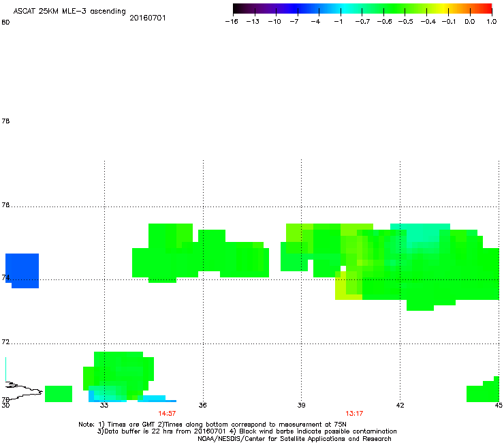Click the red time label 13:17
The width and height of the screenshot is (504, 443).
354,414
